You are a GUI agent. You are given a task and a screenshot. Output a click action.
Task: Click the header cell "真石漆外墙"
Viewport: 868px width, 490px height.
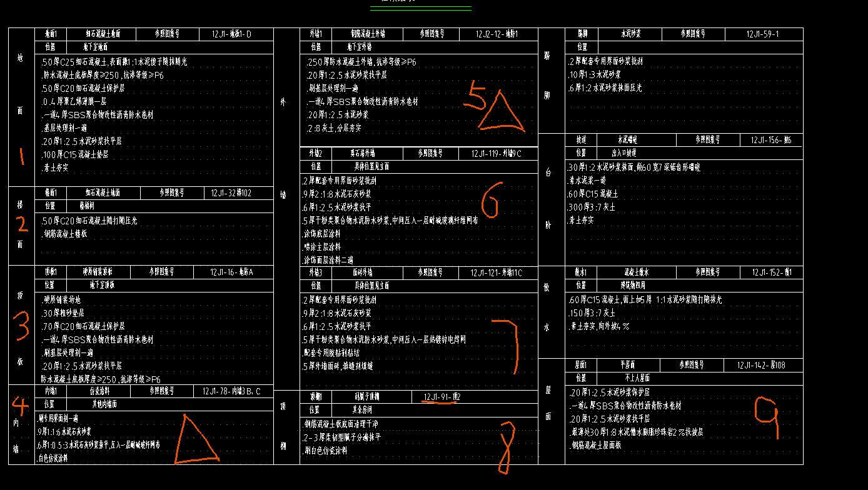coord(363,153)
